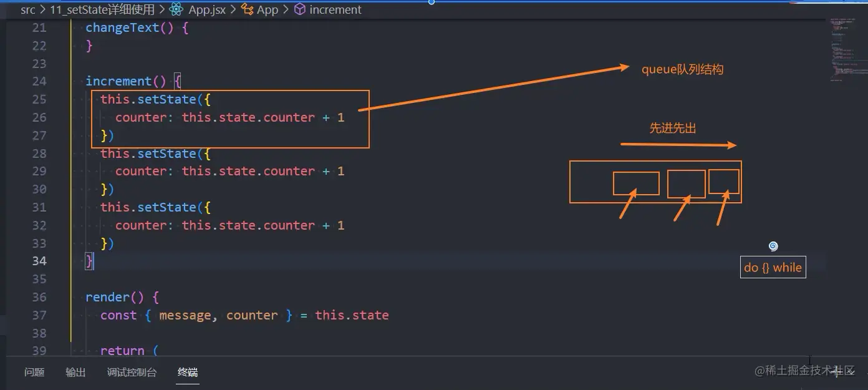The image size is (868, 390).
Task: Click this.setState on line 28
Action: click(148, 154)
